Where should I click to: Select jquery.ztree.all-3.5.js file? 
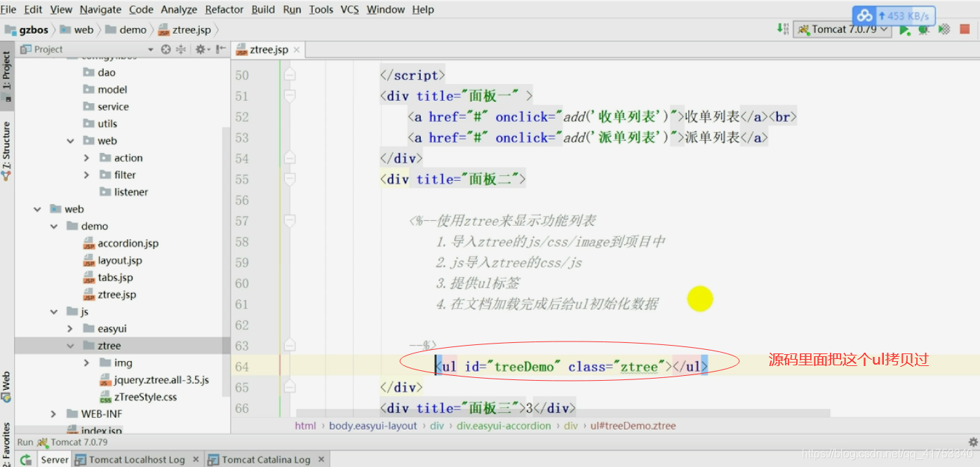coord(154,379)
